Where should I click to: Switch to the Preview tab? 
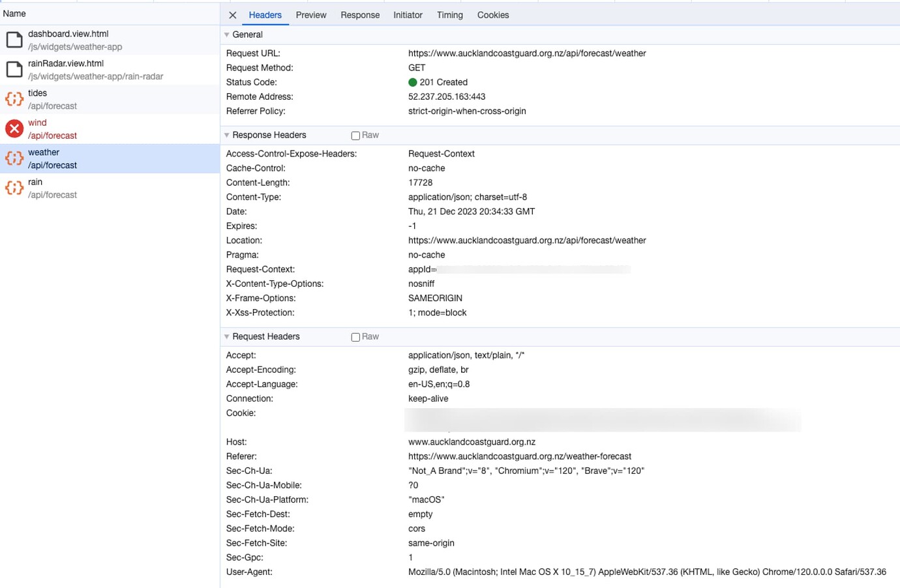(x=311, y=15)
